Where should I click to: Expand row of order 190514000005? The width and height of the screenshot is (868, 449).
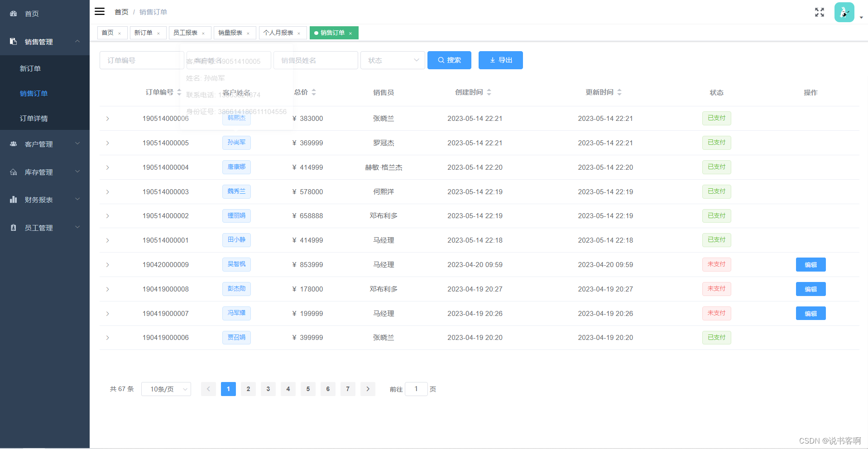pyautogui.click(x=107, y=143)
